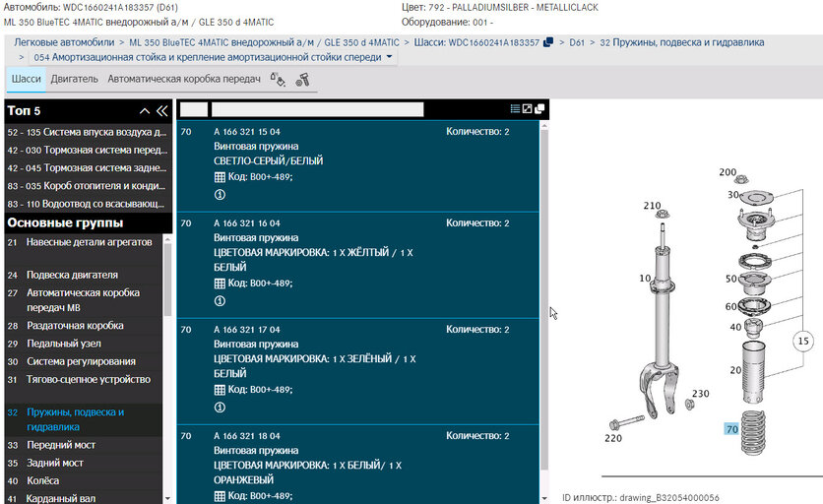Click scroll-down arrow of main groups list

[x=167, y=498]
